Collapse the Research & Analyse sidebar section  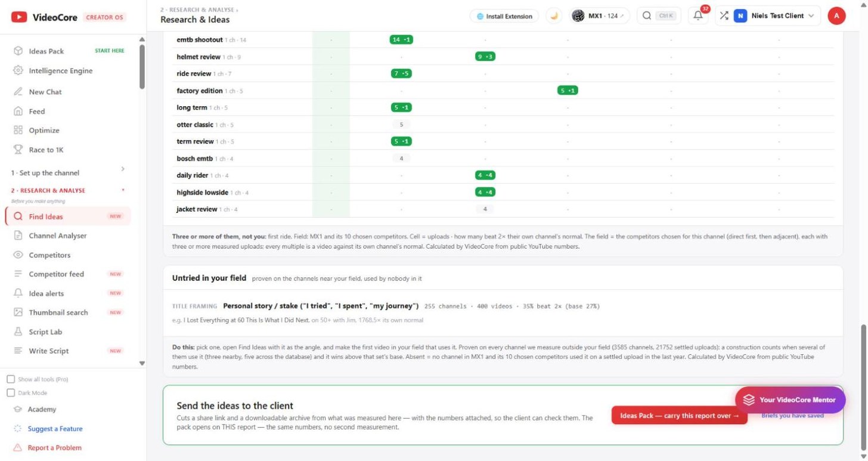68,191
